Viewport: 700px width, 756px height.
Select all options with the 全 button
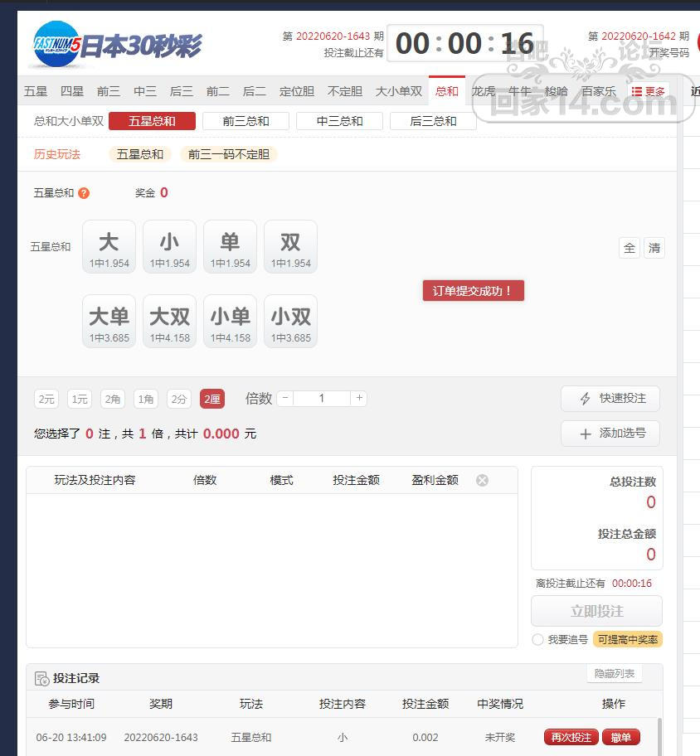(630, 248)
